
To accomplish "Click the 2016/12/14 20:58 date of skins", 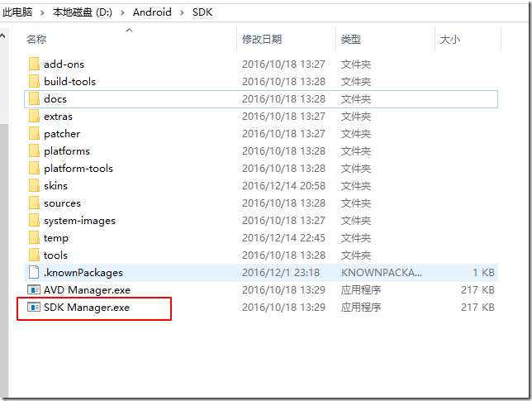I will point(283,185).
